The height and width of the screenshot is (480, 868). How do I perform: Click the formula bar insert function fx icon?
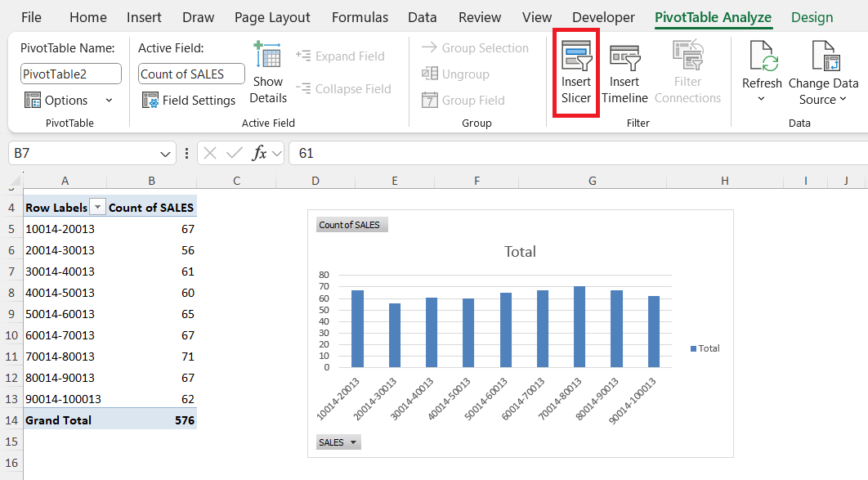[x=259, y=153]
